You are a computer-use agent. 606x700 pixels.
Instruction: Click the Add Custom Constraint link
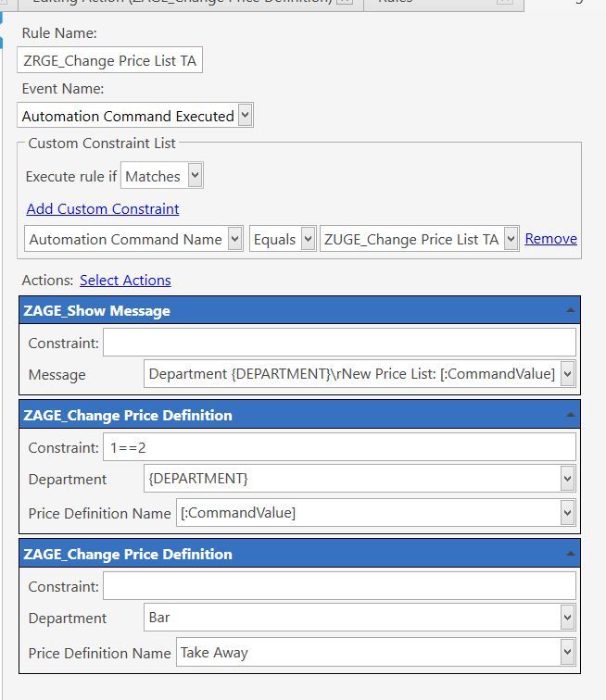click(x=102, y=208)
